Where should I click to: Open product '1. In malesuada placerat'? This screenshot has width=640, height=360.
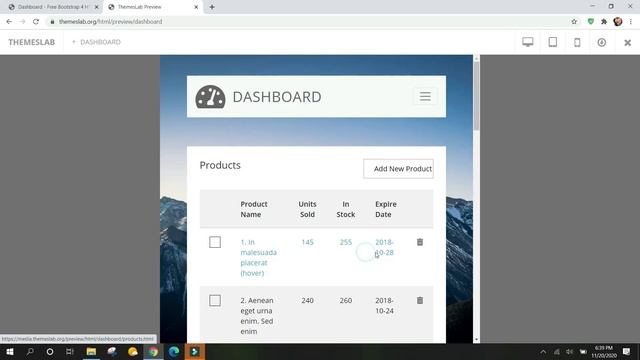[258, 258]
